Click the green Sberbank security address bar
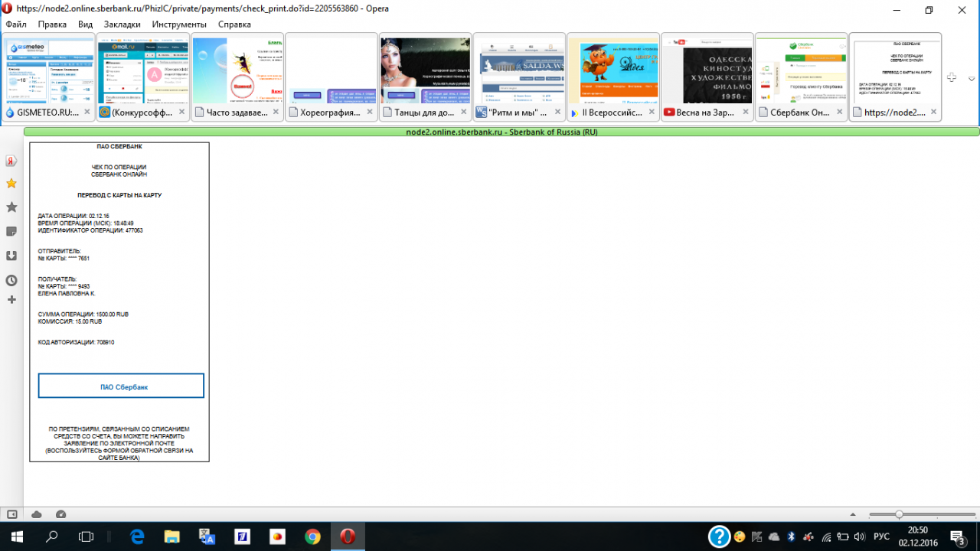 501,132
